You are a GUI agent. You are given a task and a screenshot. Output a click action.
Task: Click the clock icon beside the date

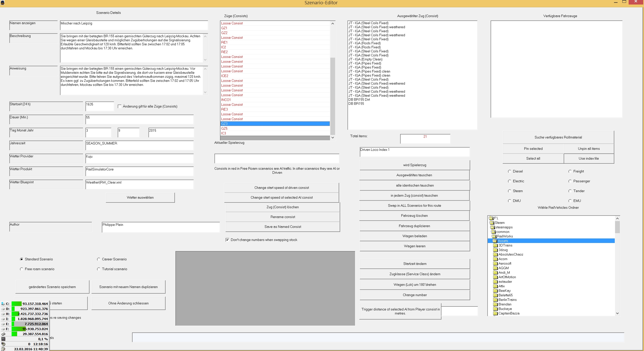tap(3, 349)
